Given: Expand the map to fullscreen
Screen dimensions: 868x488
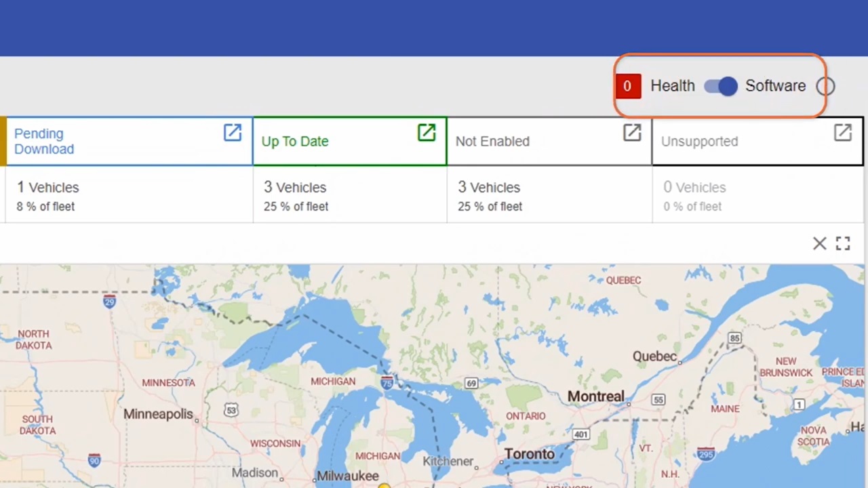Looking at the screenshot, I should click(843, 244).
